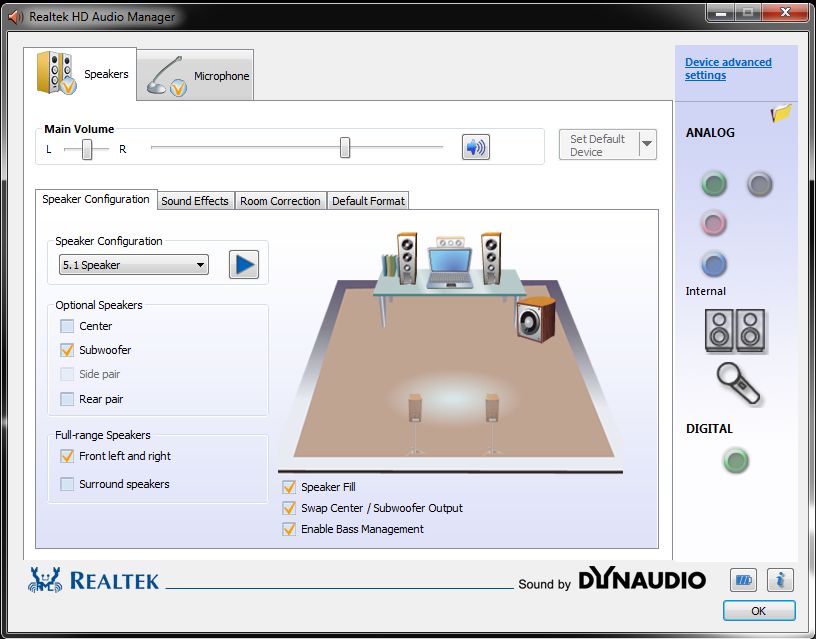Click the green analog jack connector
The height and width of the screenshot is (639, 816).
point(713,184)
